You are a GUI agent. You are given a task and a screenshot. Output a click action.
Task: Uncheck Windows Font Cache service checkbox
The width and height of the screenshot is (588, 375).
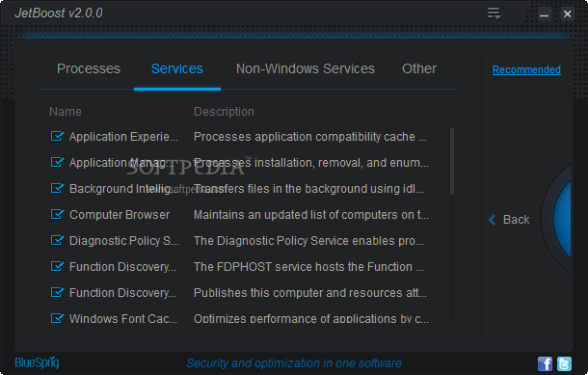(58, 318)
